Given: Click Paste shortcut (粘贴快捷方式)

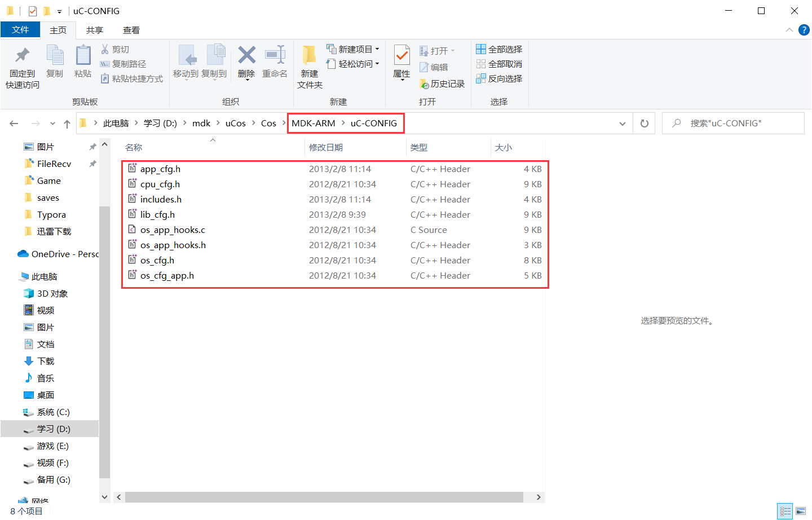Looking at the screenshot, I should [x=131, y=78].
